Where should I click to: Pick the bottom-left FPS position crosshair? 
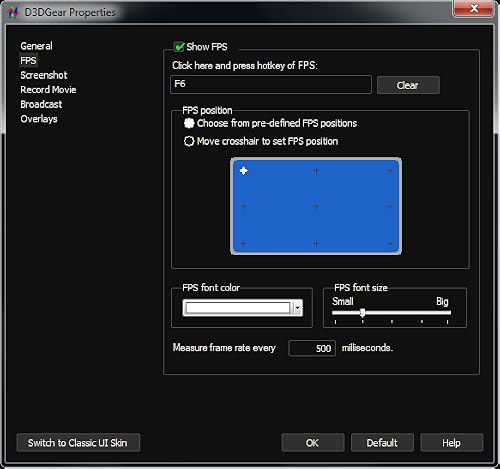pos(244,243)
